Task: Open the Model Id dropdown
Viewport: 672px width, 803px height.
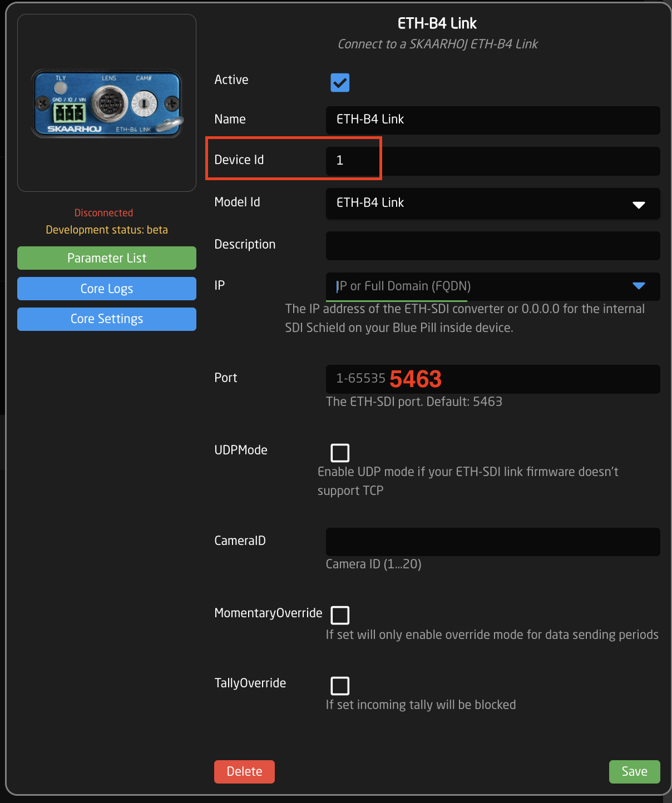Action: (492, 204)
